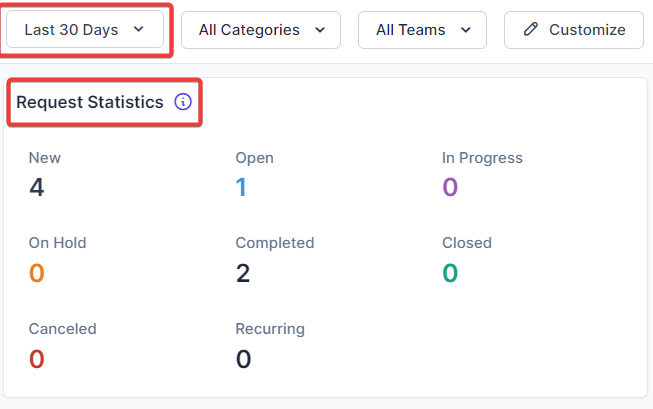The width and height of the screenshot is (653, 409).
Task: Select the orange On Hold count
Action: tap(37, 272)
